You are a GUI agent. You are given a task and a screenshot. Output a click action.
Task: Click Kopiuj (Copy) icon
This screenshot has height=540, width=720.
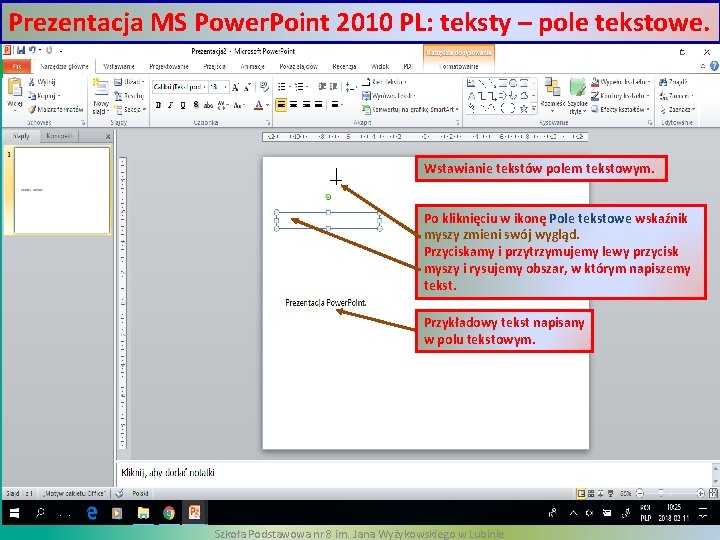(x=32, y=96)
